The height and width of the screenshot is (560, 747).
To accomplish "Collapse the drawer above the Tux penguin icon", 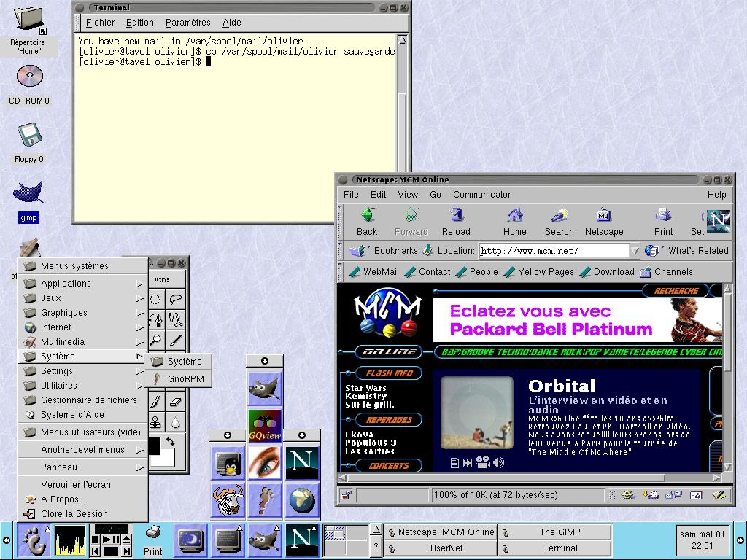I will [x=228, y=435].
